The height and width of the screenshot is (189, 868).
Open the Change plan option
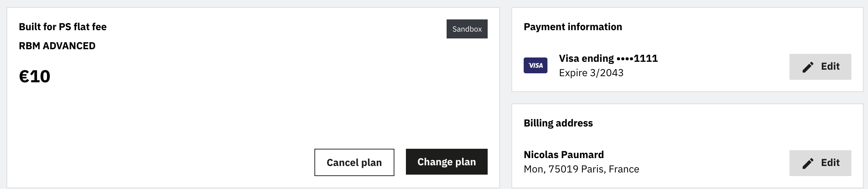447,162
